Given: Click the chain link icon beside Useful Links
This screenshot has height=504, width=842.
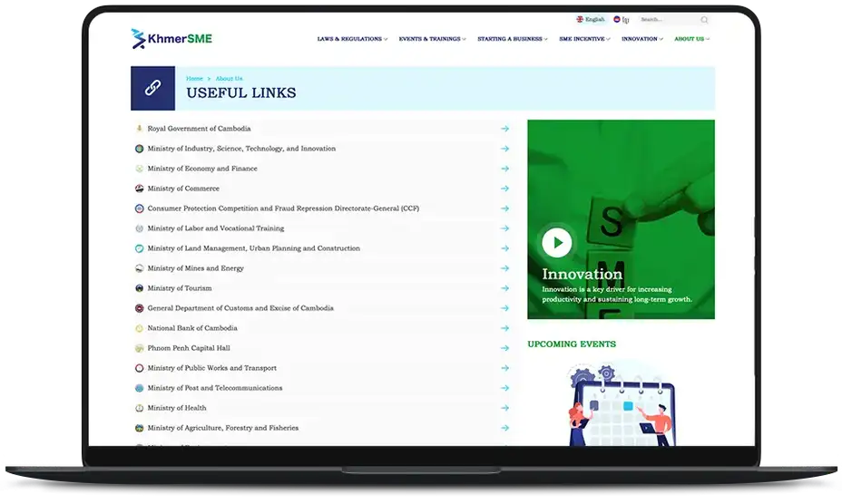Looking at the screenshot, I should [153, 88].
